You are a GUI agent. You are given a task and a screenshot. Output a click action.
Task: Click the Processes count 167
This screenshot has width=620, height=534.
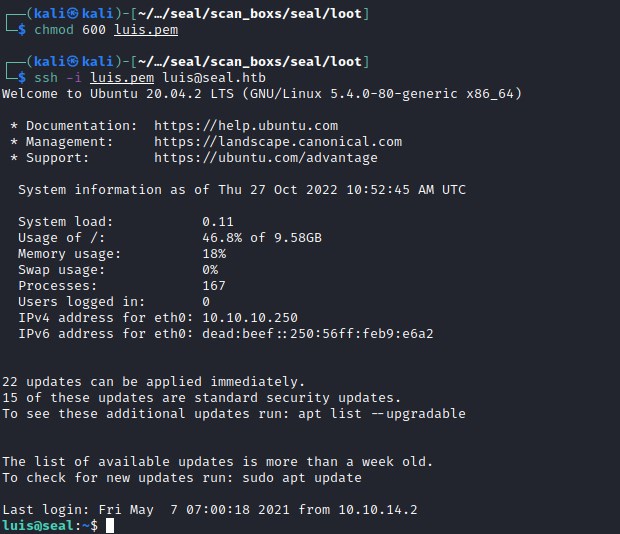[x=214, y=286]
